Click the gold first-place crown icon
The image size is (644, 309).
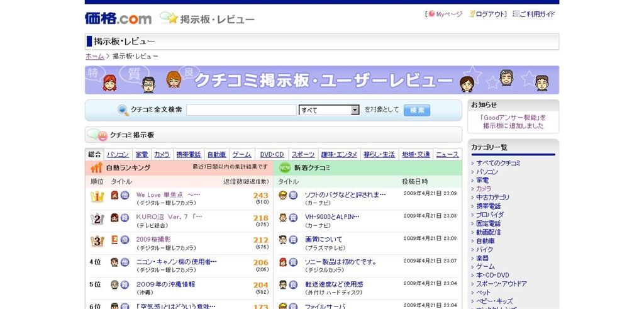pyautogui.click(x=97, y=196)
